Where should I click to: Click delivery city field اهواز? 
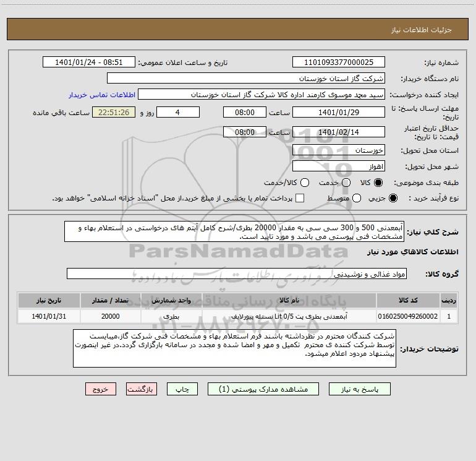[339, 166]
